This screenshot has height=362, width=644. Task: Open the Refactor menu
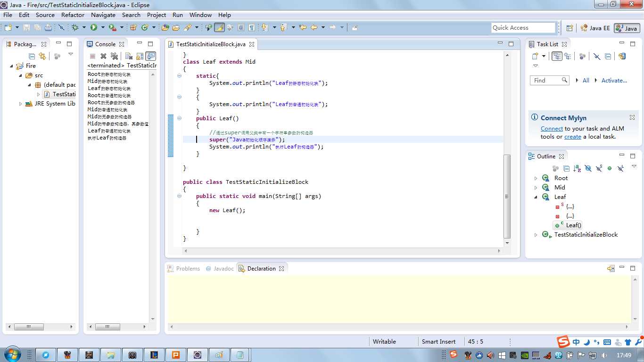point(73,15)
